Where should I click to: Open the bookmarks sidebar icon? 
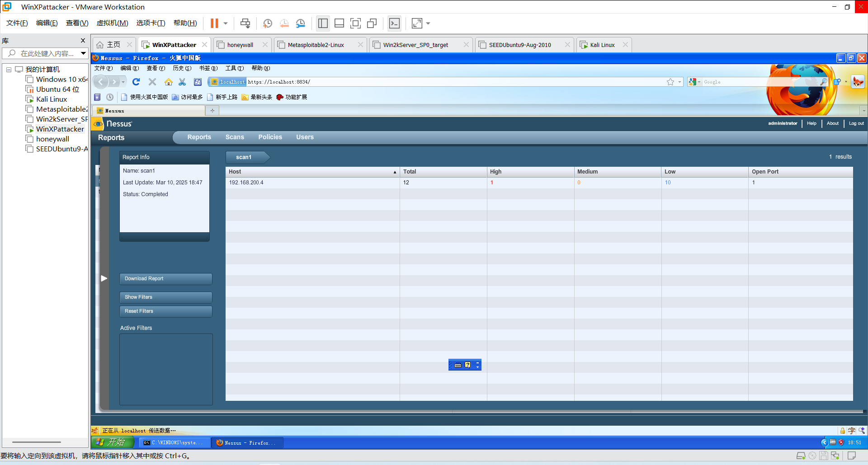97,97
